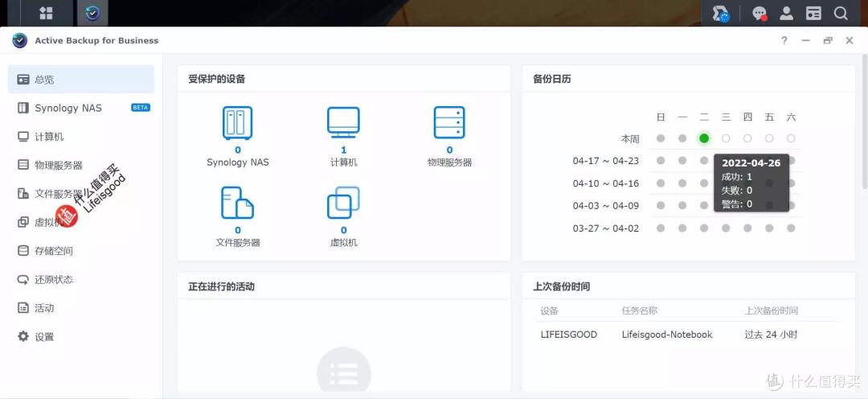
Task: Open 还原状态 sidebar page
Action: tap(81, 279)
